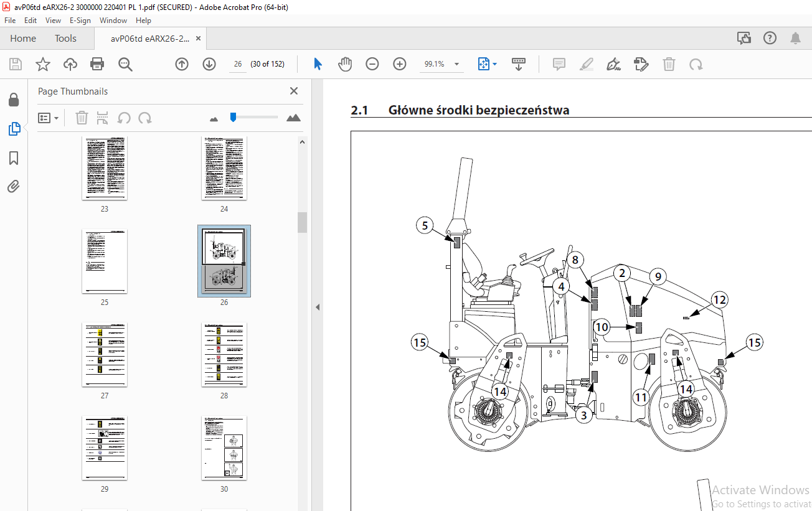Delete pages in thumbnails panel
Image resolution: width=812 pixels, height=511 pixels.
(x=82, y=118)
